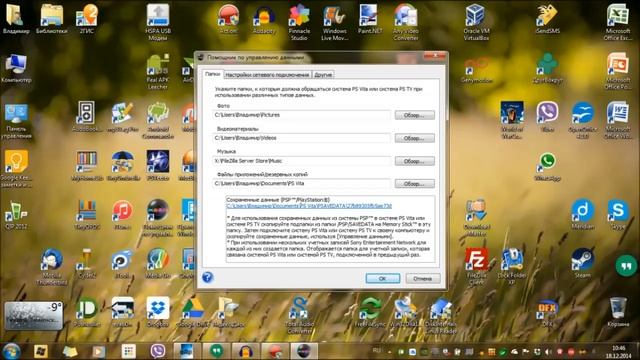
Task: Open Microsoft Office Word shortcut
Action: tap(618, 120)
